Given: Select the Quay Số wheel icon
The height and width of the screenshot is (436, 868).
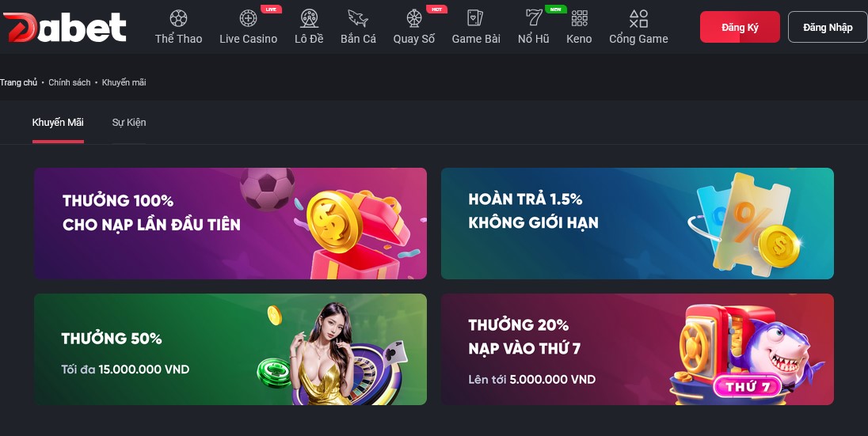Looking at the screenshot, I should point(414,18).
